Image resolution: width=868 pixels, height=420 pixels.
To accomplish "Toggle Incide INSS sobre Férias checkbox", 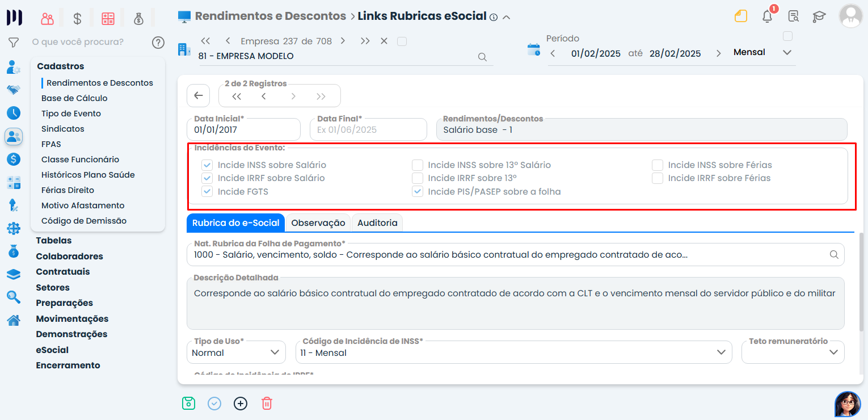I will 658,165.
